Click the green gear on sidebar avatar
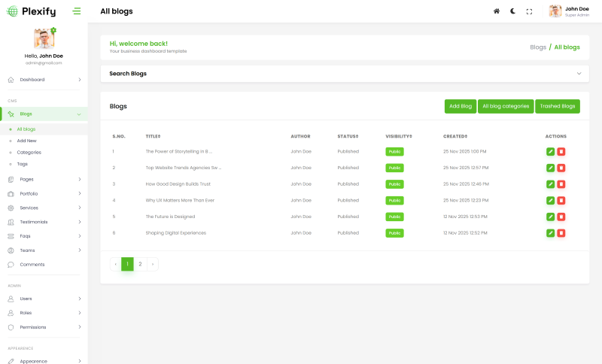The width and height of the screenshot is (602, 364). pos(53,30)
